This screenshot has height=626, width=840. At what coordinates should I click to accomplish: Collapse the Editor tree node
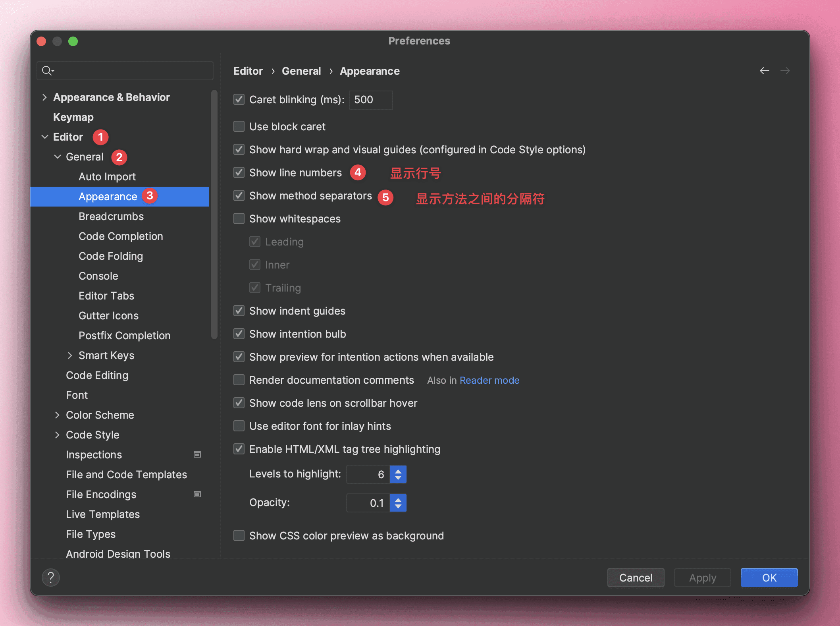click(44, 137)
